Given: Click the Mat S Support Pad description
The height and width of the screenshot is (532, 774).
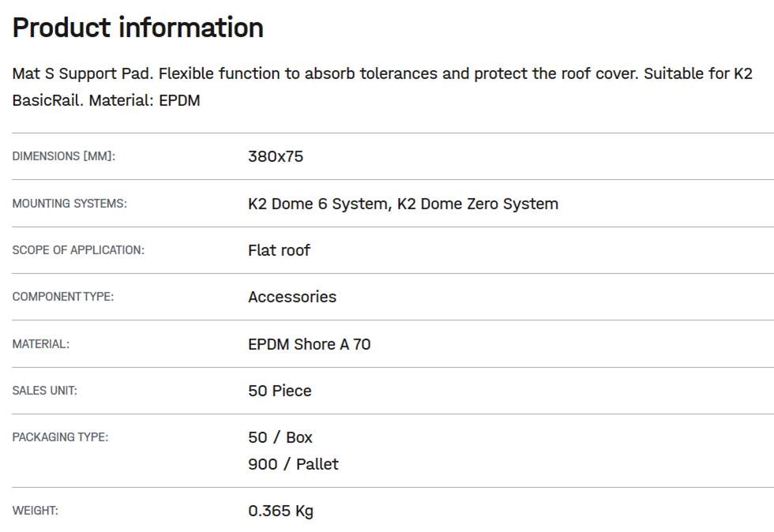Looking at the screenshot, I should (382, 87).
